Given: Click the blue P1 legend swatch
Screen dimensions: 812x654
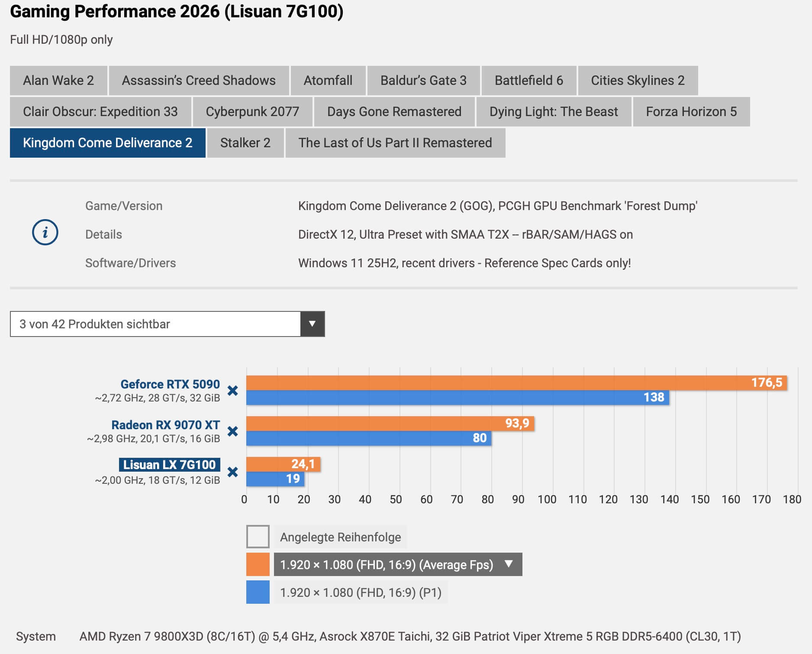Looking at the screenshot, I should point(258,592).
